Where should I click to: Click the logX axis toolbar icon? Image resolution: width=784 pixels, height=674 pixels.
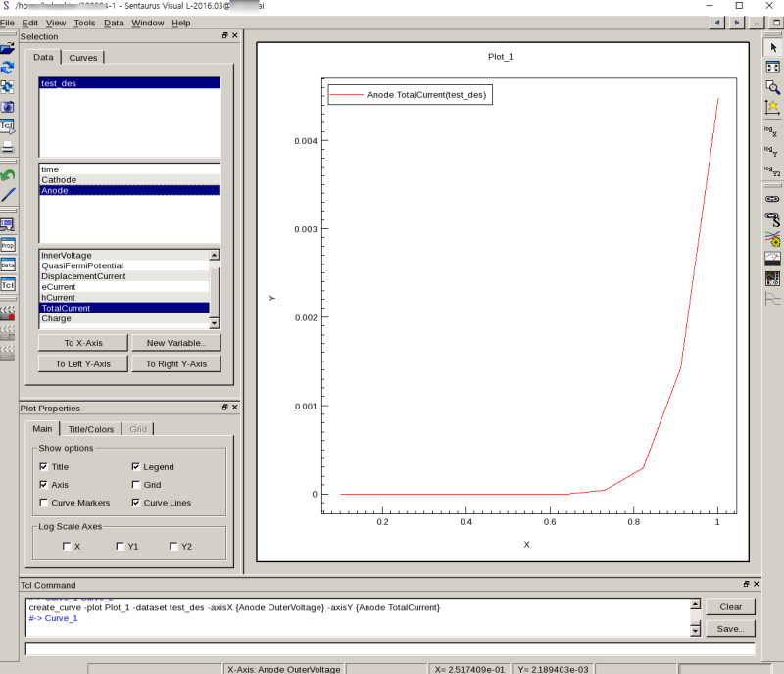point(772,129)
